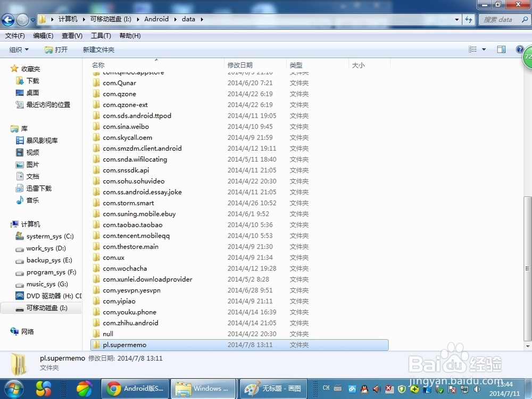Click com.suning.mobile.ebuy folder name
Screen dimensions: 532x399
coord(139,214)
